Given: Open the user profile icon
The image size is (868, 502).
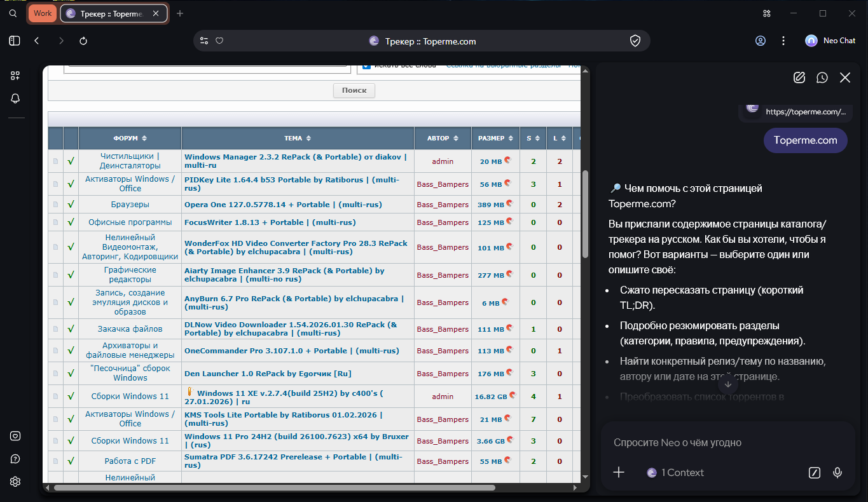Looking at the screenshot, I should coord(761,41).
